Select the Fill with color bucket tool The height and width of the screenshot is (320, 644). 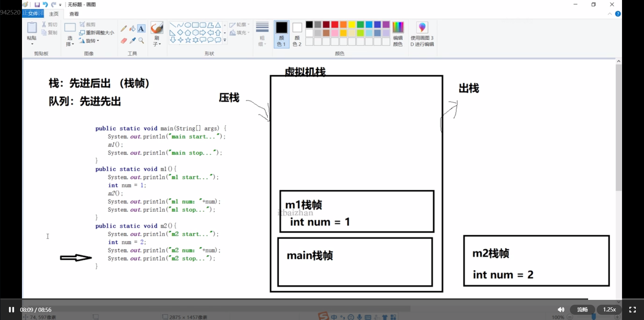[132, 29]
